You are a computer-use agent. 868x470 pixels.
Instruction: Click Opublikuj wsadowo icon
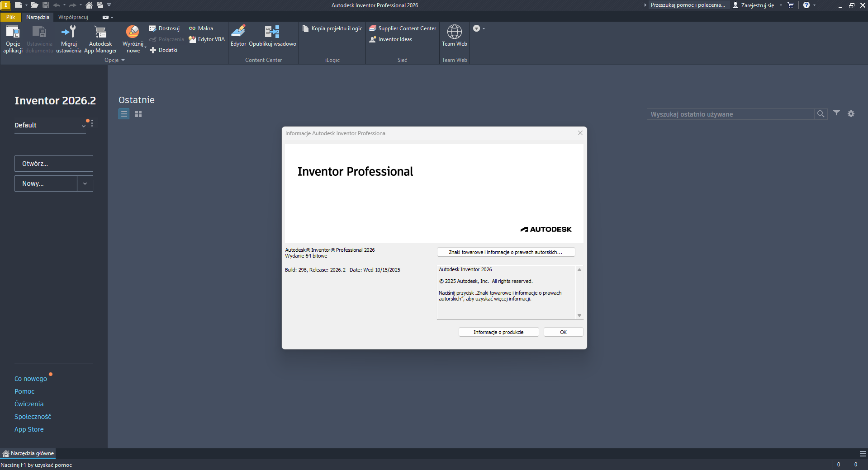pos(272,33)
